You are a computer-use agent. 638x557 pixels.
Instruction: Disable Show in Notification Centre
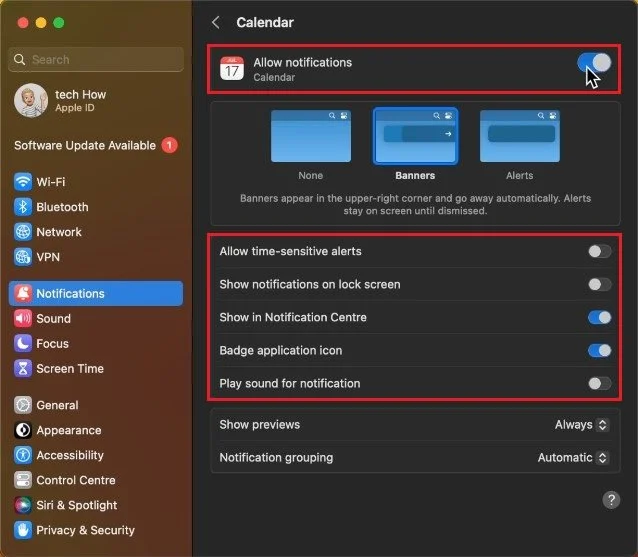599,317
